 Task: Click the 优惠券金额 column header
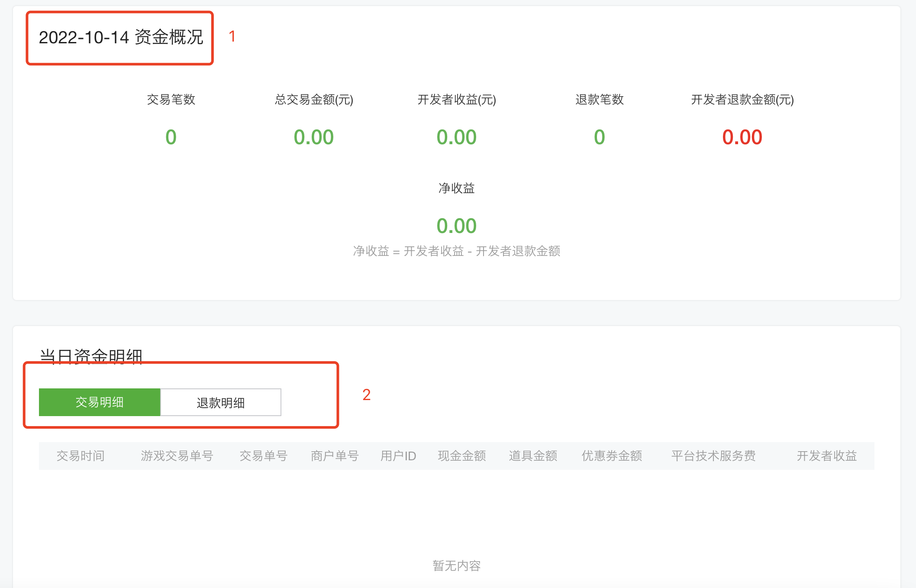pos(612,456)
